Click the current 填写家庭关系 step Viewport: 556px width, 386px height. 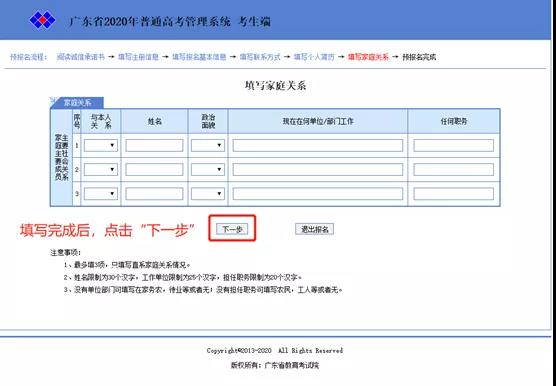(x=368, y=57)
